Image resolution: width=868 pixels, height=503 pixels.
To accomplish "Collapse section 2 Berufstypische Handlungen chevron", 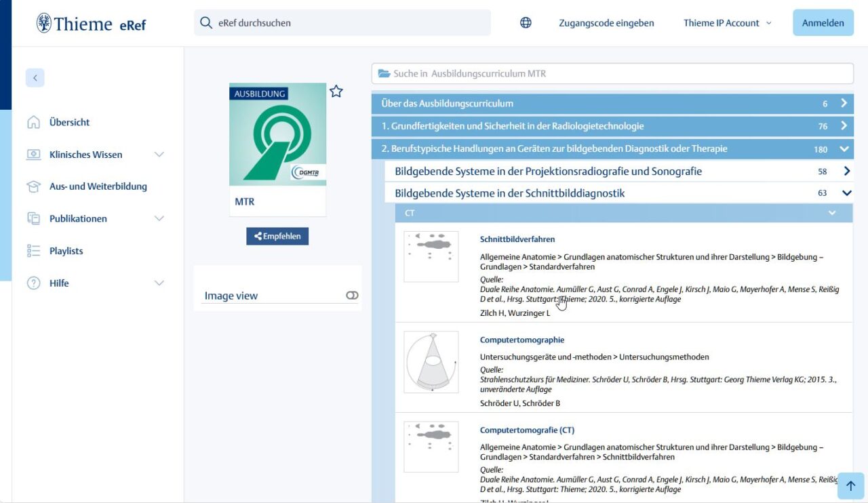I will tap(844, 148).
